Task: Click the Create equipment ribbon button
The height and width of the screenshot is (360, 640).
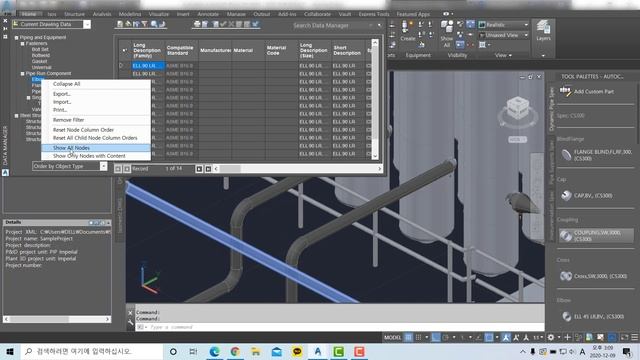Action: [407, 31]
